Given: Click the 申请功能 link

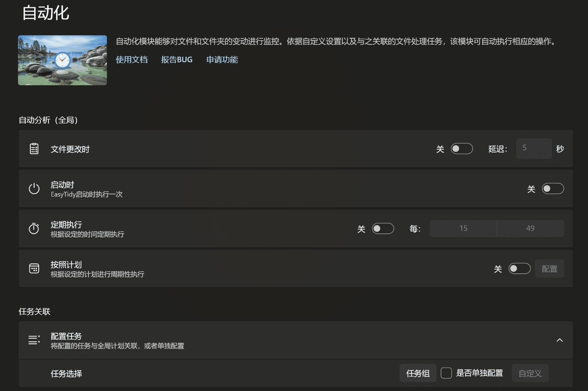Looking at the screenshot, I should pos(222,60).
